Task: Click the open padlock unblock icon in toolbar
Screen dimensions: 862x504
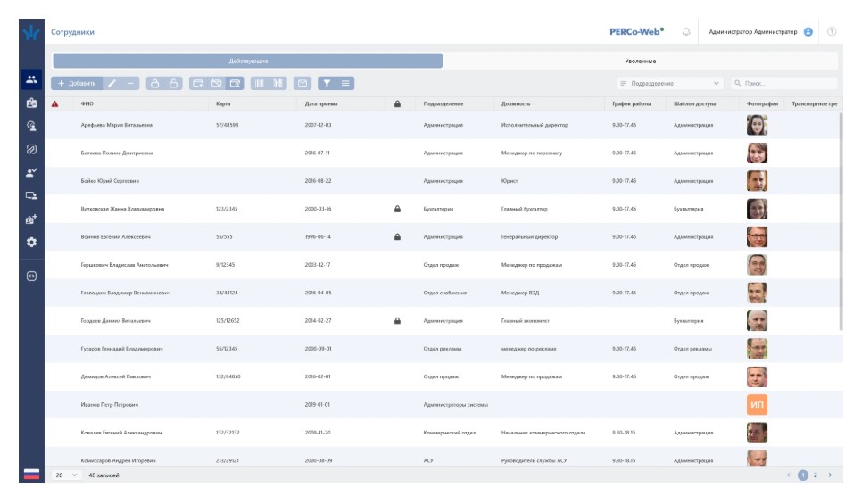Action: point(173,83)
